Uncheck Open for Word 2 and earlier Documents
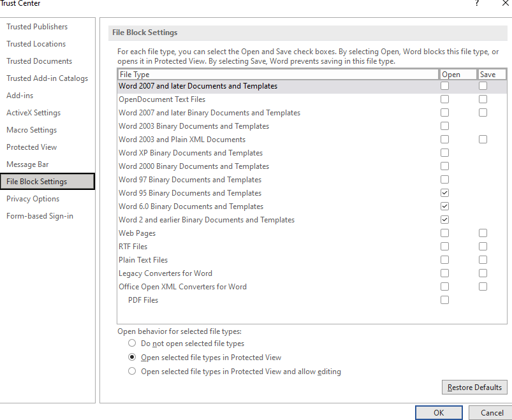Image resolution: width=512 pixels, height=420 pixels. pos(444,220)
